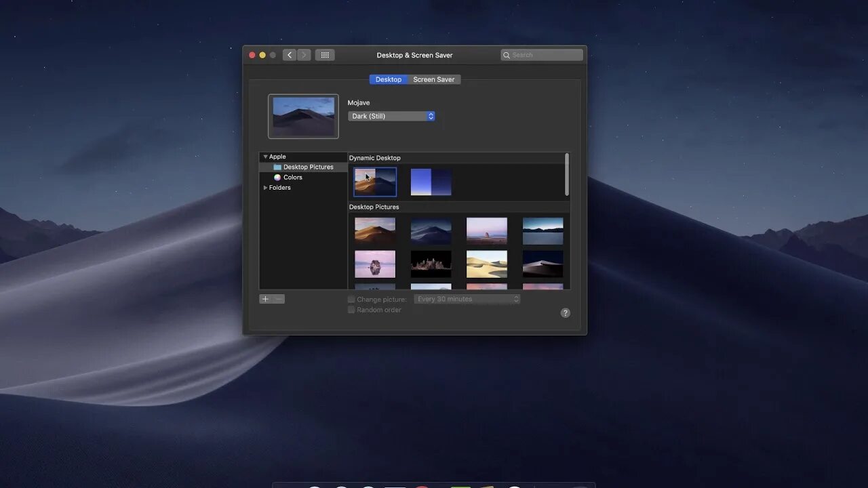
Task: Pick the pink reflected island picture
Action: pos(375,264)
